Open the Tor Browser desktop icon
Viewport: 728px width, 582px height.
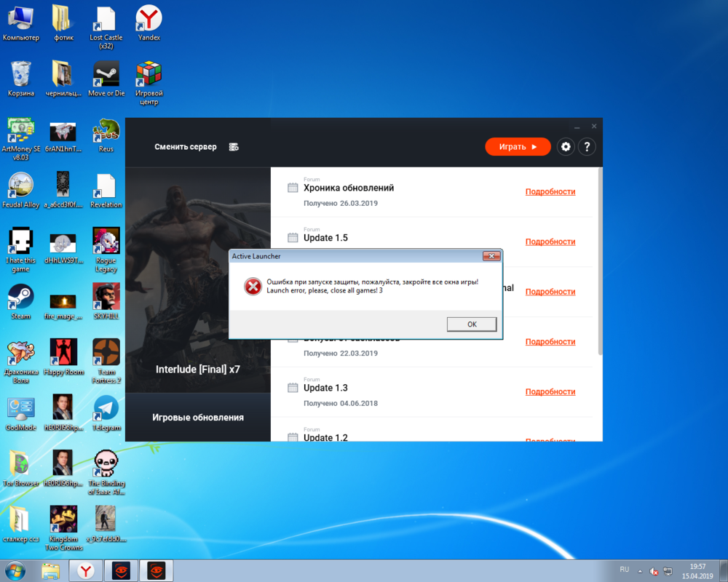point(20,466)
